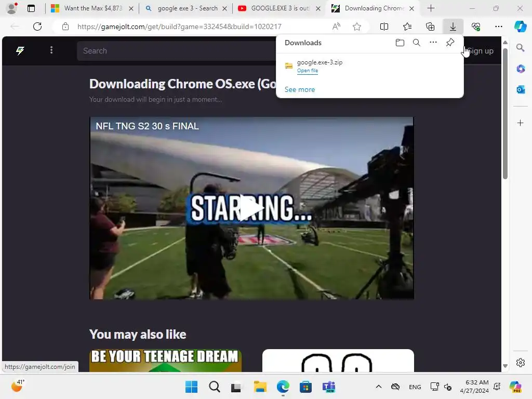
Task: Refresh the current page
Action: pos(37,26)
